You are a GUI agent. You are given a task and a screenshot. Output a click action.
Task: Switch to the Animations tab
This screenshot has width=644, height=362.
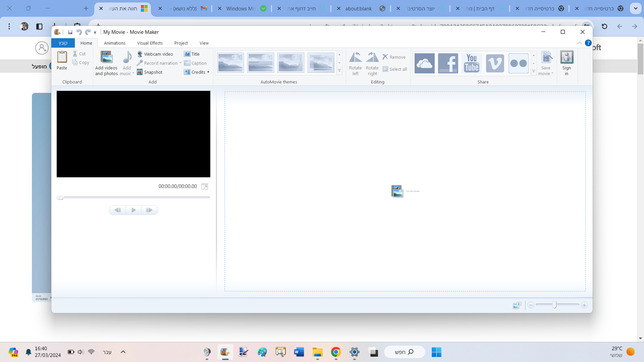click(x=115, y=43)
